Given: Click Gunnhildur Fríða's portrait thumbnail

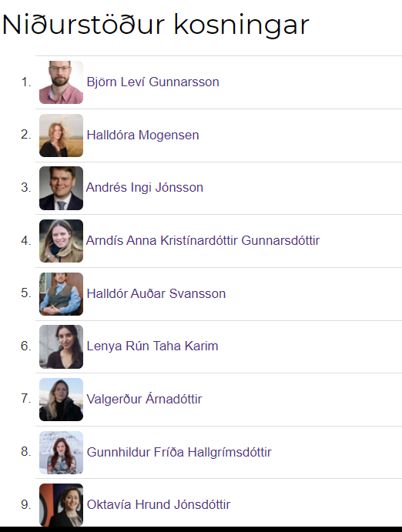Looking at the screenshot, I should tap(61, 453).
